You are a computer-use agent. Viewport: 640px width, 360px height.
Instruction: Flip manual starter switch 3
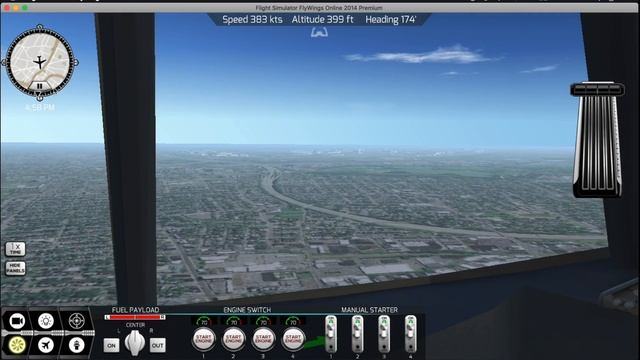(x=384, y=333)
